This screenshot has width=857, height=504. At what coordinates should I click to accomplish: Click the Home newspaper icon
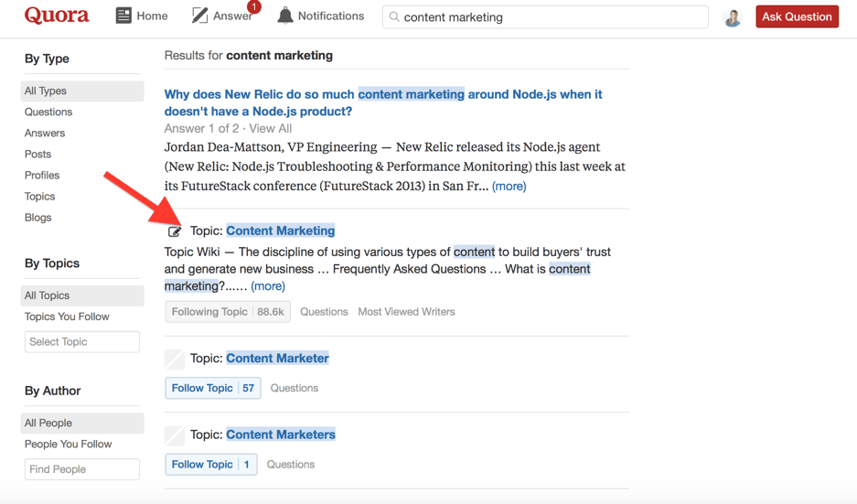click(x=123, y=16)
